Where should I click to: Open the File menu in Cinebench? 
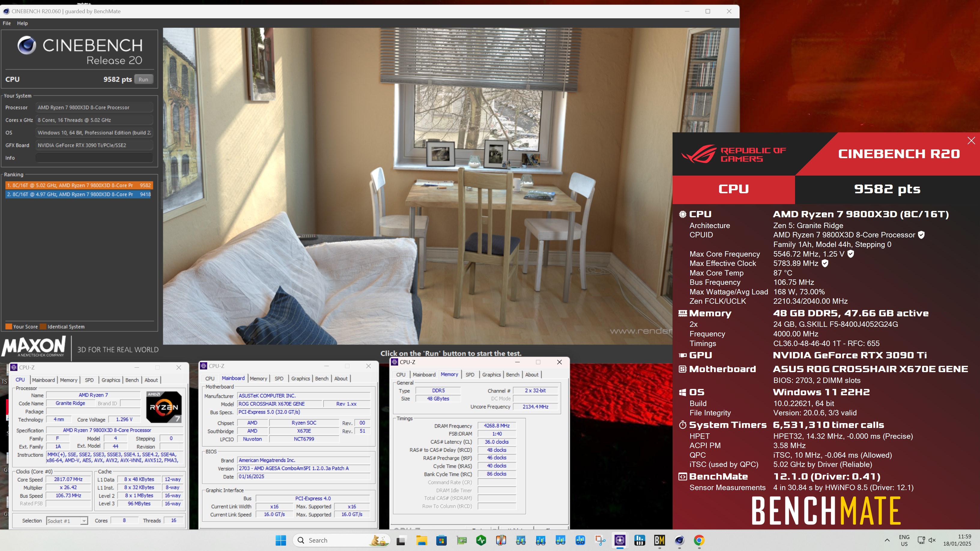click(x=7, y=23)
